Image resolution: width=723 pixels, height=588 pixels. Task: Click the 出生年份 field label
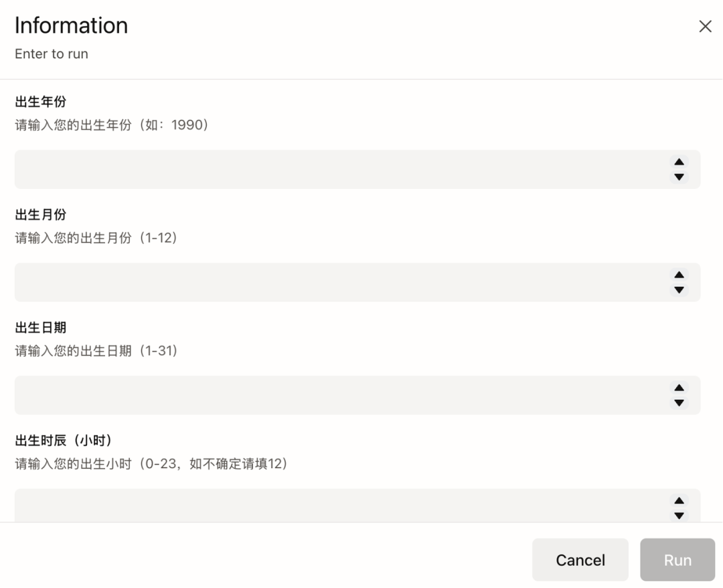pyautogui.click(x=41, y=102)
